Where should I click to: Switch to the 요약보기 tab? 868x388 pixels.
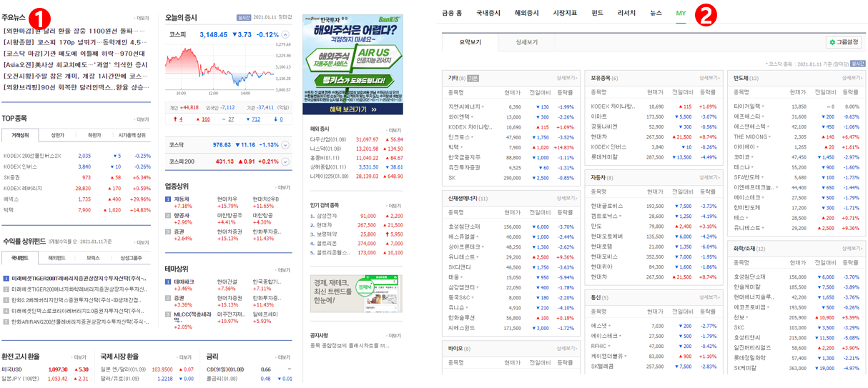(470, 42)
